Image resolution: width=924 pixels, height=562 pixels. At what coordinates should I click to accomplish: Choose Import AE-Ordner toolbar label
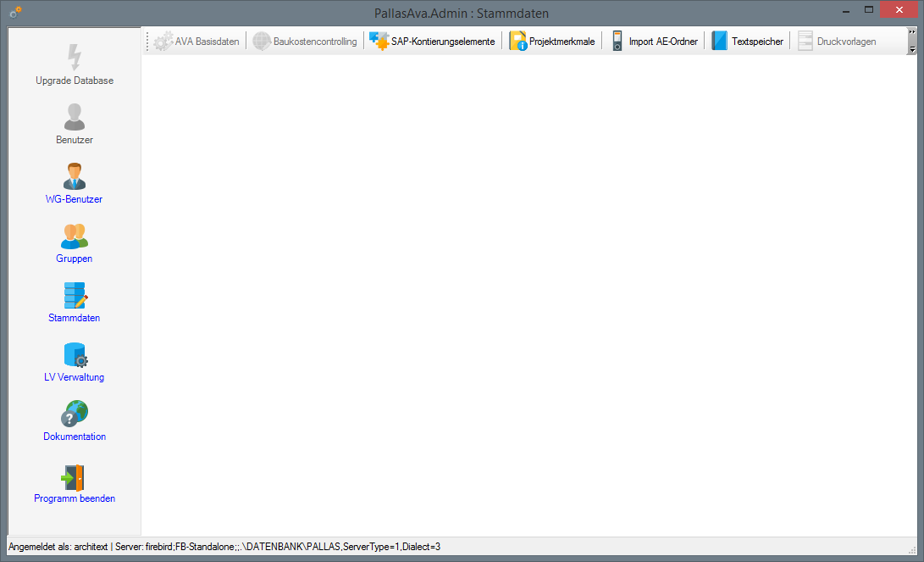click(663, 42)
